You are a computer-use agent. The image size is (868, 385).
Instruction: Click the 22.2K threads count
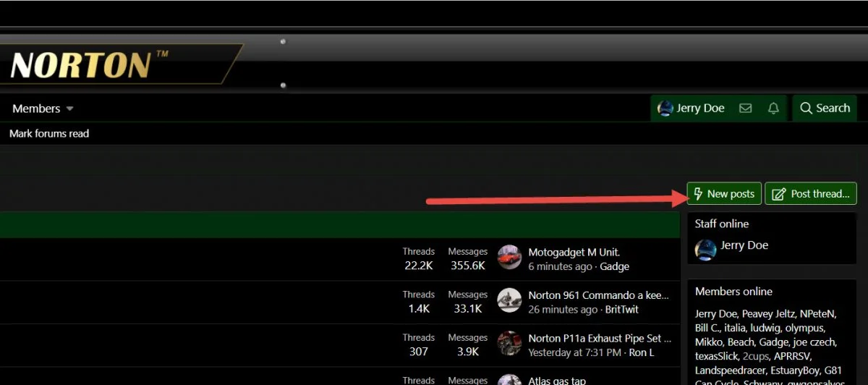pyautogui.click(x=419, y=266)
